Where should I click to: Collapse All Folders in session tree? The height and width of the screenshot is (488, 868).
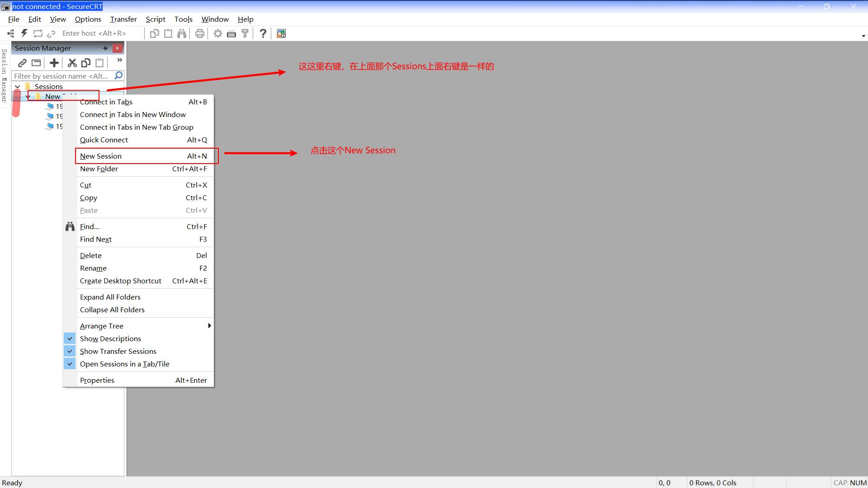tap(112, 309)
